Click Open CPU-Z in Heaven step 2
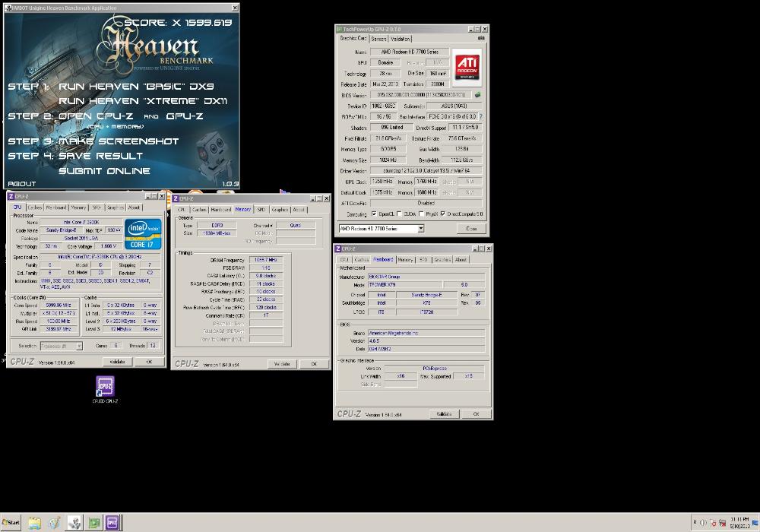The width and height of the screenshot is (760, 532). coord(96,116)
